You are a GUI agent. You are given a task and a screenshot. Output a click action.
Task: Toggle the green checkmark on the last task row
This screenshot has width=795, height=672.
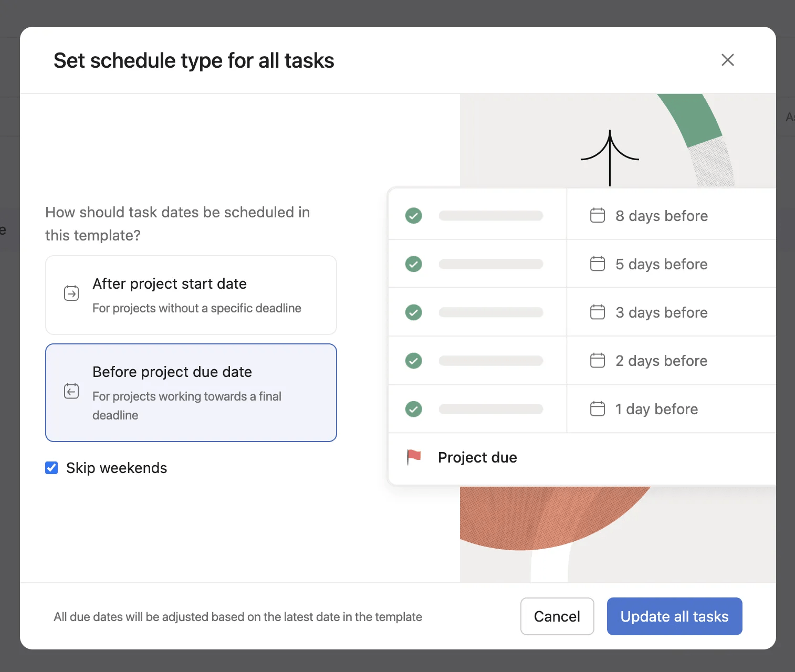pos(413,408)
